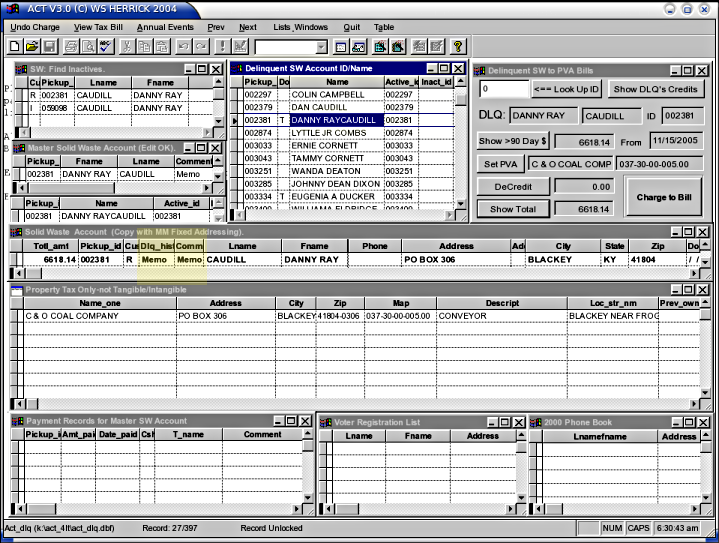Click Property Tax grid horizontal scroll right arrow
719x543 pixels.
(x=695, y=404)
